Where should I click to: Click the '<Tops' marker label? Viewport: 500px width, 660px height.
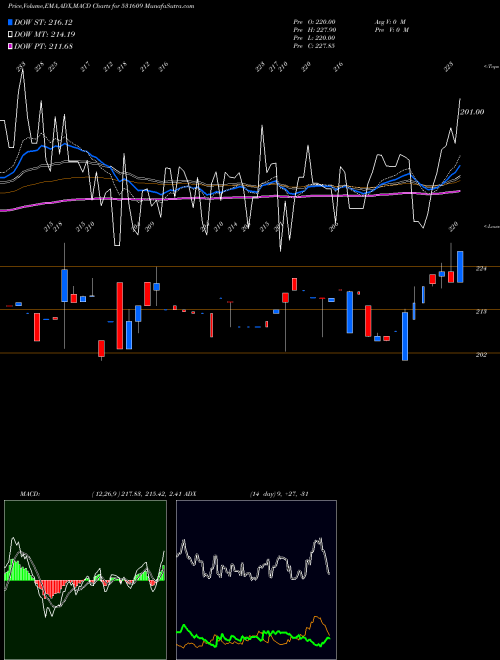click(491, 67)
